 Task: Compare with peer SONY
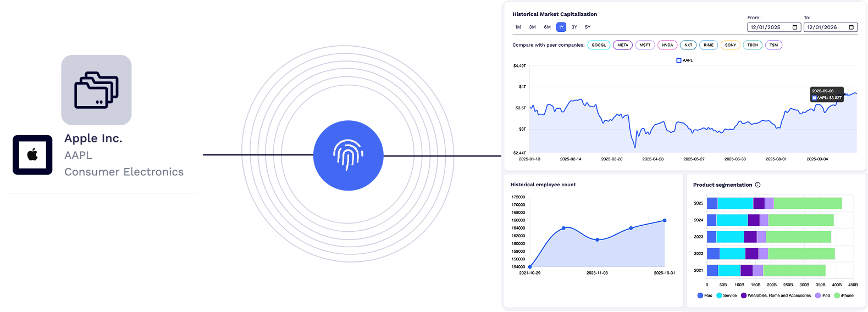[x=731, y=45]
